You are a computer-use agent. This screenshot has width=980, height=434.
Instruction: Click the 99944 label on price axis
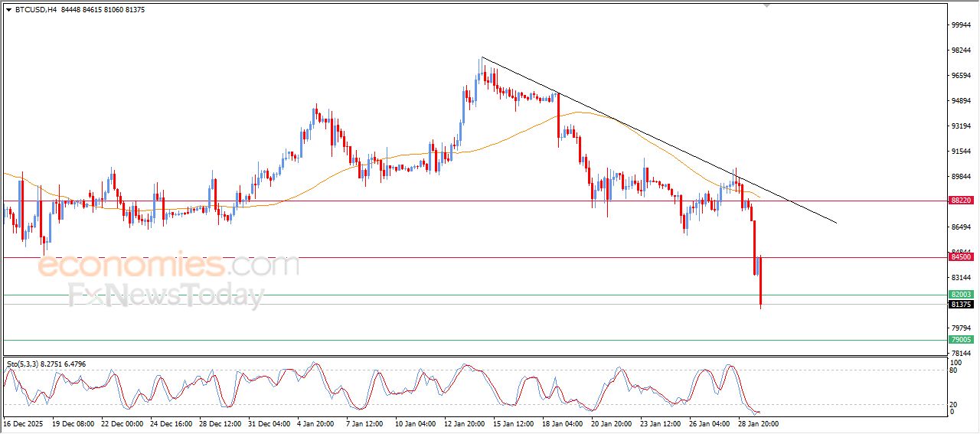pos(960,25)
